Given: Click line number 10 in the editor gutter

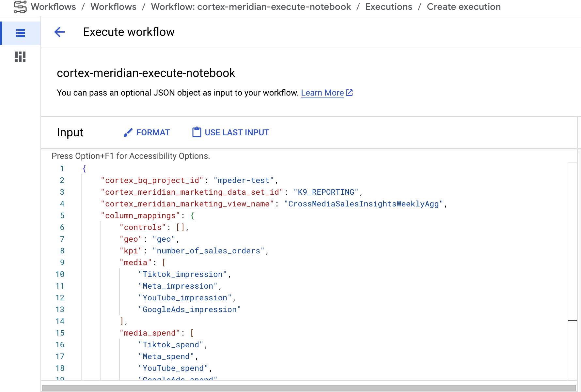Looking at the screenshot, I should point(60,274).
